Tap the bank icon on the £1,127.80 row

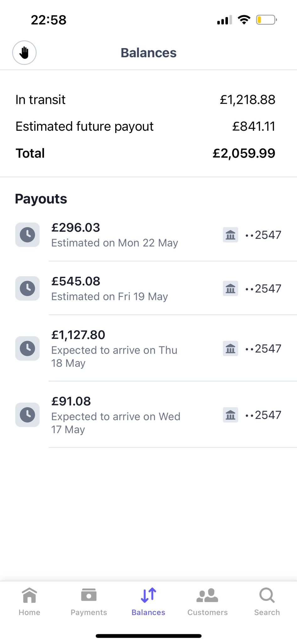coord(230,348)
